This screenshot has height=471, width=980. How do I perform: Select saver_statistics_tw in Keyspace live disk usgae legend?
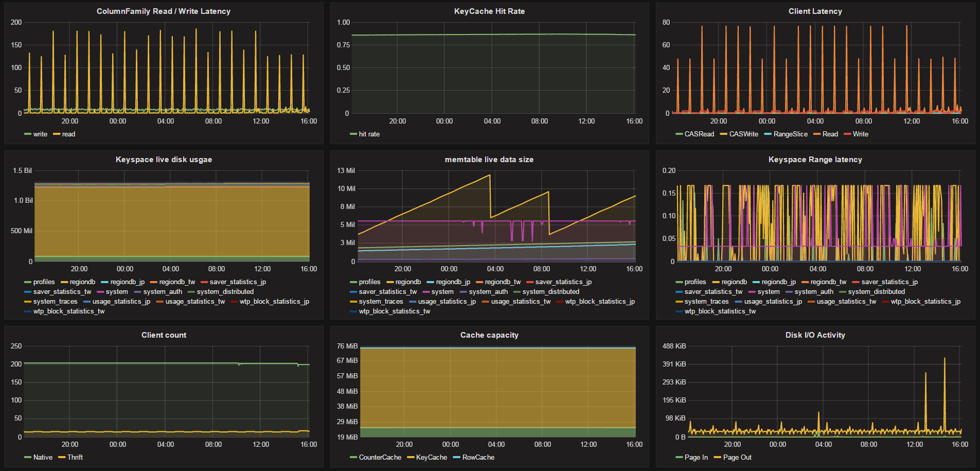click(x=62, y=292)
